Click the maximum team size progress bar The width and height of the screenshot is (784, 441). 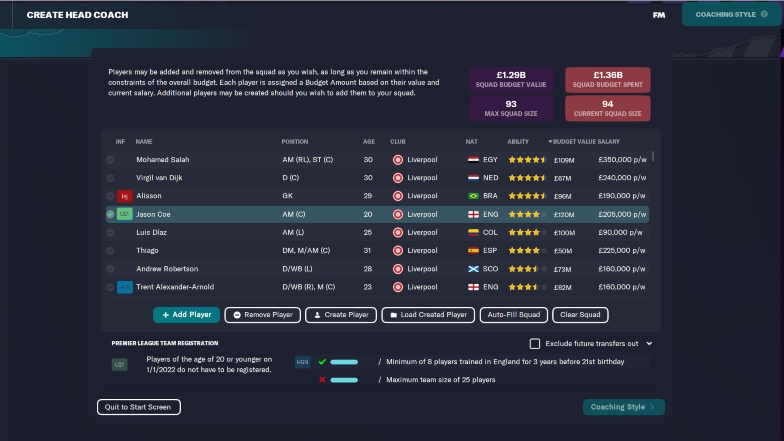click(344, 380)
